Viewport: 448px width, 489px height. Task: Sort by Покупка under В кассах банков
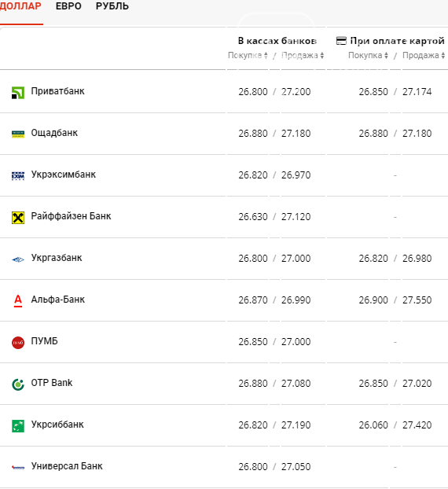click(x=248, y=56)
